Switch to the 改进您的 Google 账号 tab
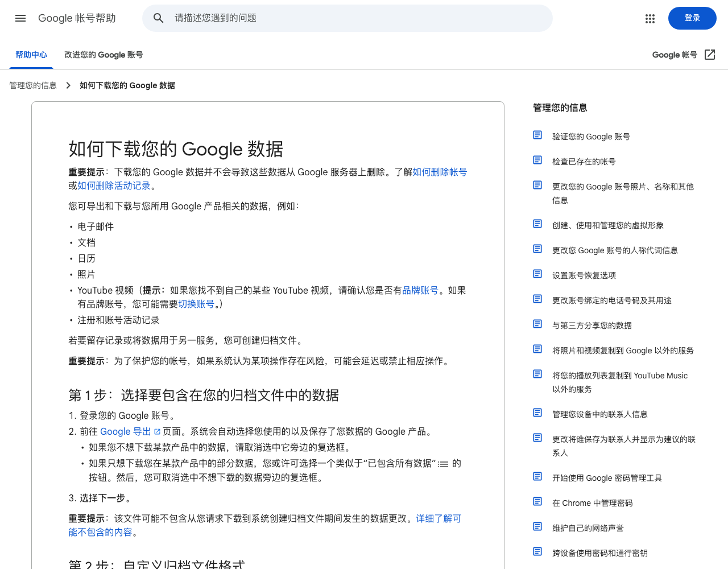 click(x=104, y=55)
